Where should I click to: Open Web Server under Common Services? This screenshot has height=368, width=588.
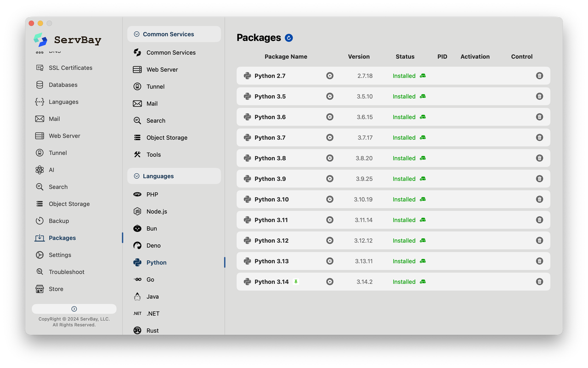pos(162,70)
